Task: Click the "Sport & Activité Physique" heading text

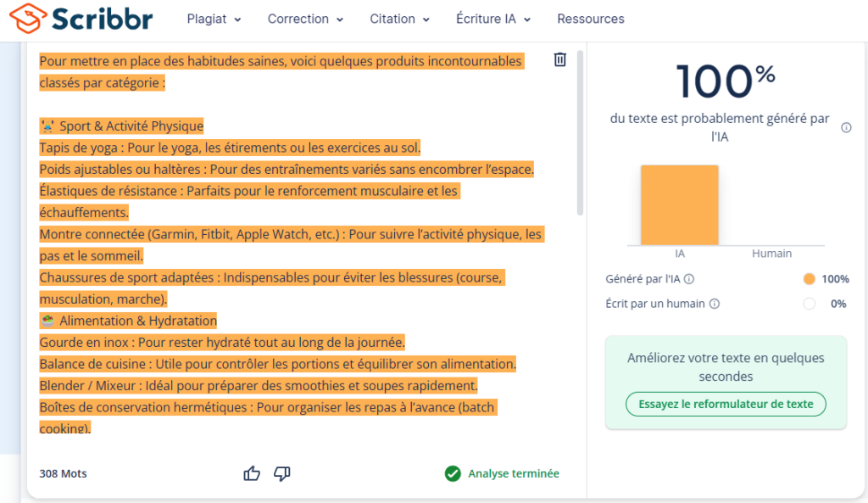Action: click(x=131, y=126)
